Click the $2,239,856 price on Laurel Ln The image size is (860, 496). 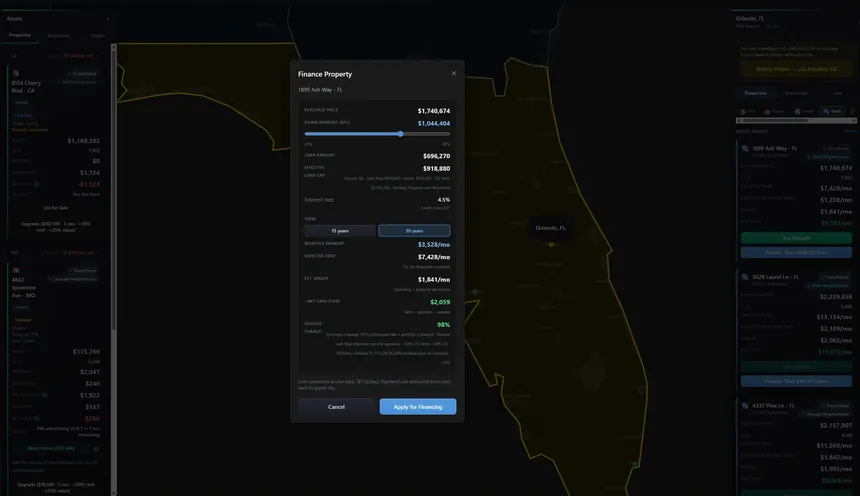[836, 297]
